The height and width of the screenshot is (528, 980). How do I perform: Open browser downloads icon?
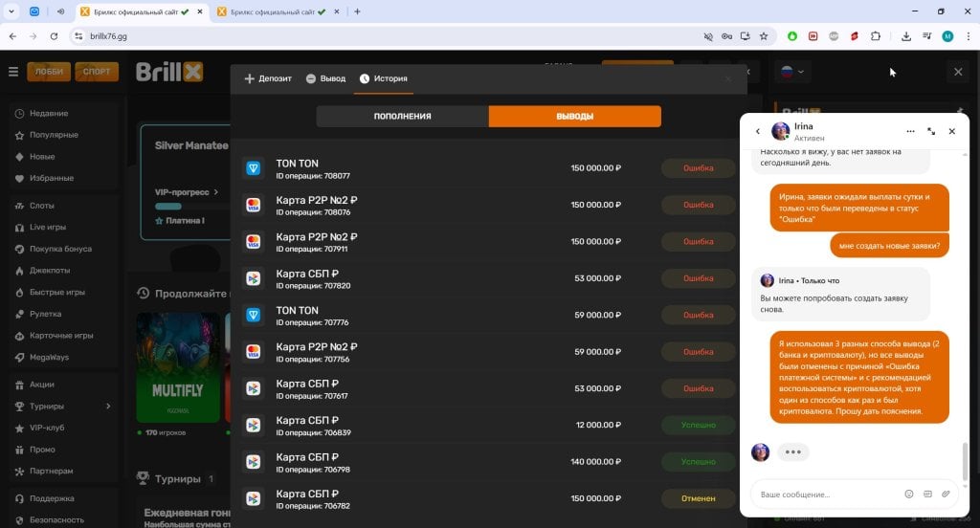click(x=905, y=36)
